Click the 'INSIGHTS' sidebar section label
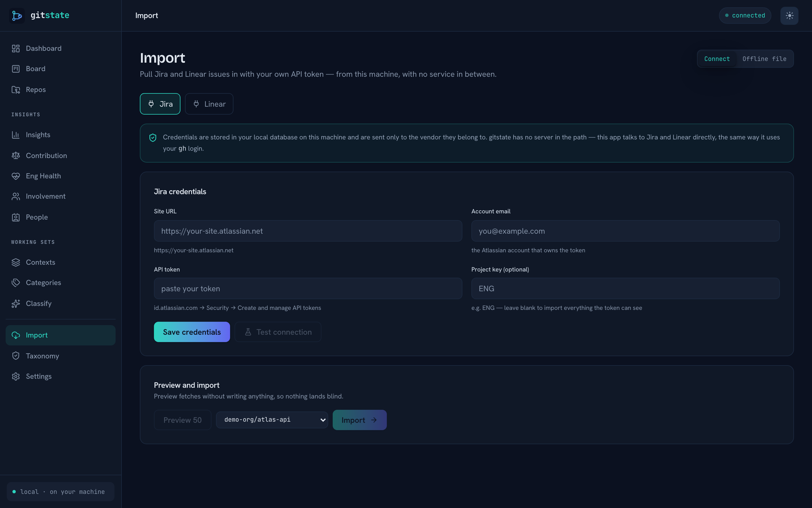Image resolution: width=812 pixels, height=508 pixels. tap(26, 115)
